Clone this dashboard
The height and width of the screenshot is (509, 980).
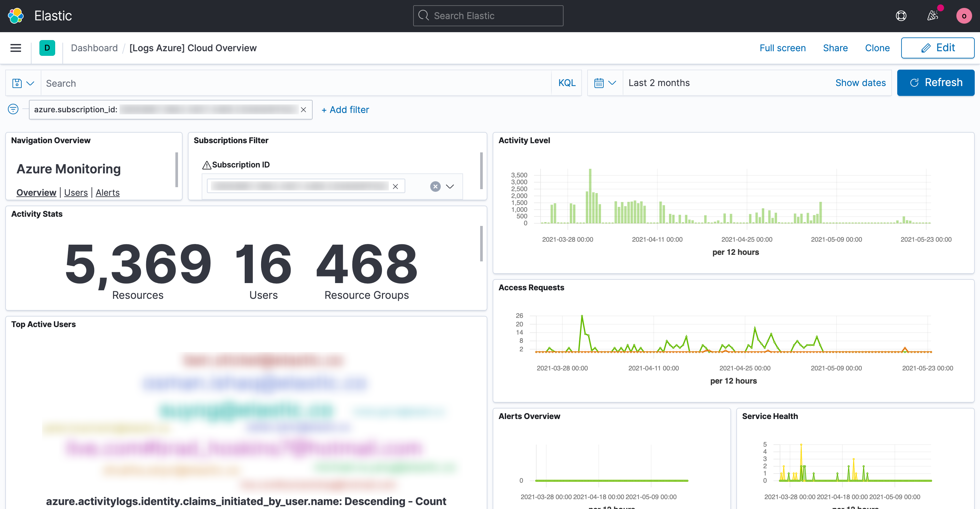877,48
